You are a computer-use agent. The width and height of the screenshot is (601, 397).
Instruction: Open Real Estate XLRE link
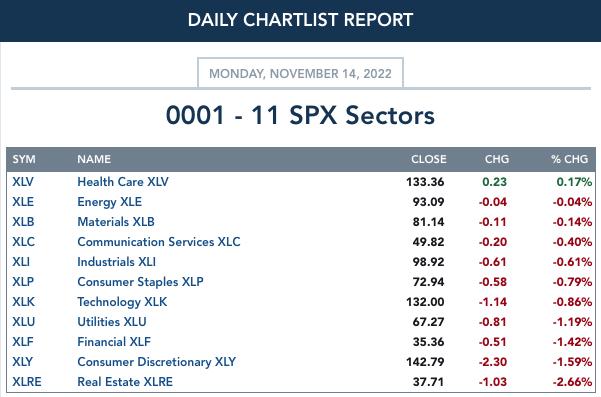(x=125, y=382)
